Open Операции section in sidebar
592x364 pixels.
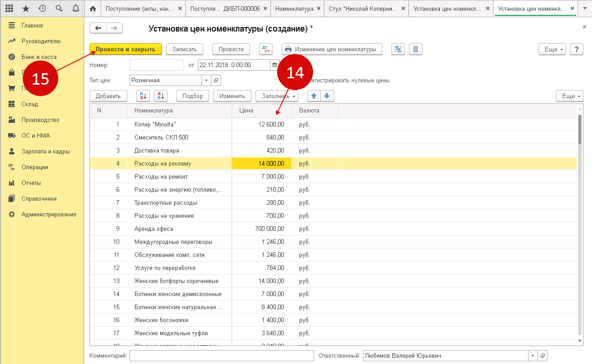tap(35, 167)
